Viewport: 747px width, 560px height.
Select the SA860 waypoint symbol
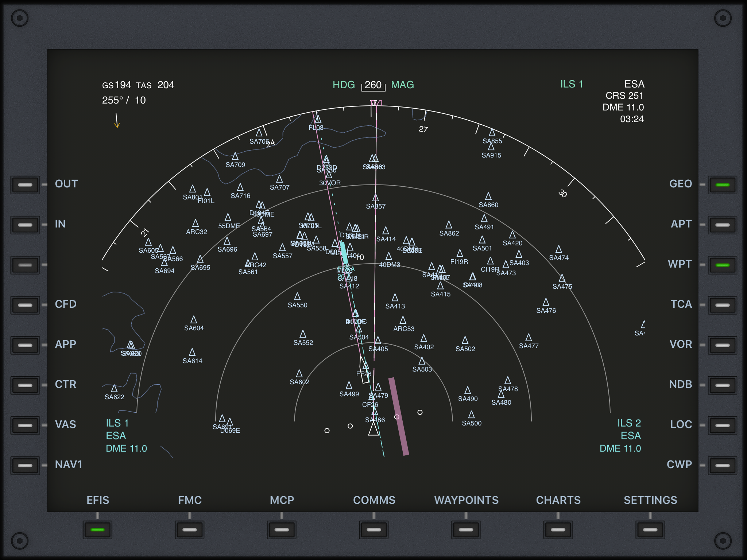click(x=488, y=197)
